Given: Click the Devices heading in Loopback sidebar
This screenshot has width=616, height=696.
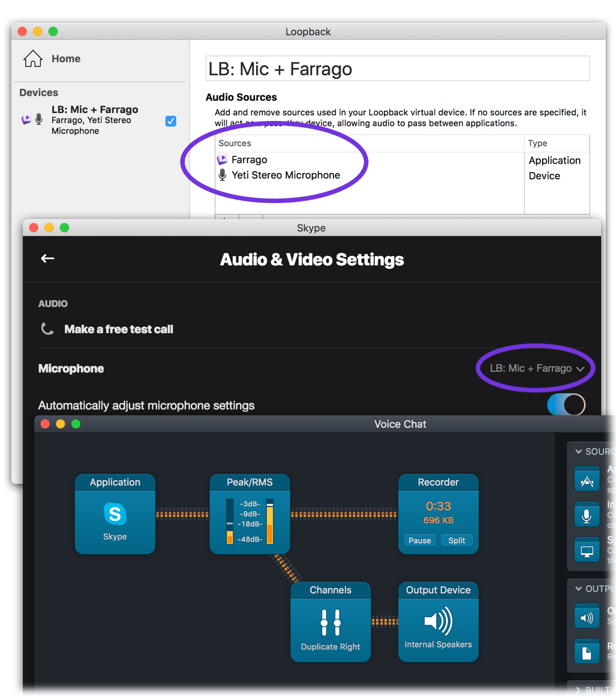Looking at the screenshot, I should (39, 92).
